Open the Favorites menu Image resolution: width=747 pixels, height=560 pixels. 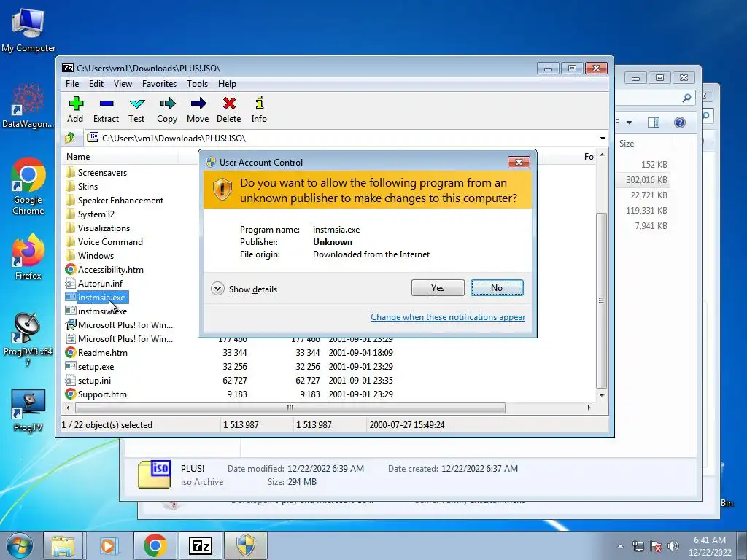click(x=159, y=84)
